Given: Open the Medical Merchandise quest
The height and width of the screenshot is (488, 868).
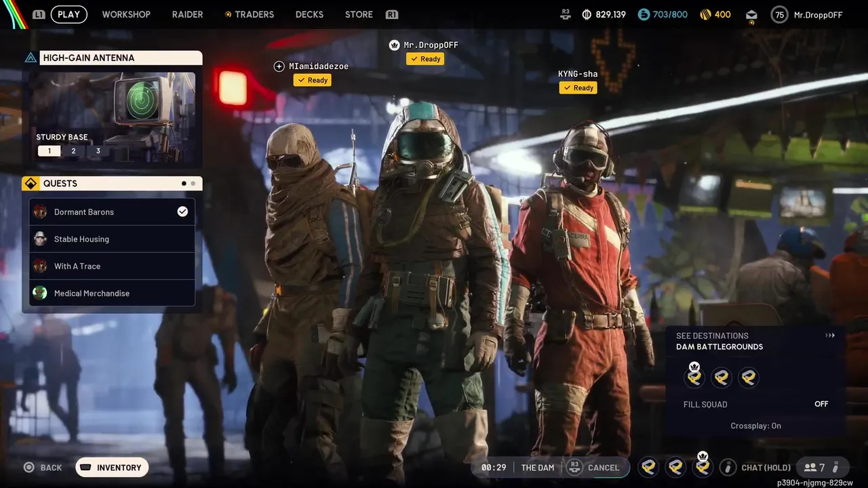Looking at the screenshot, I should [x=112, y=293].
